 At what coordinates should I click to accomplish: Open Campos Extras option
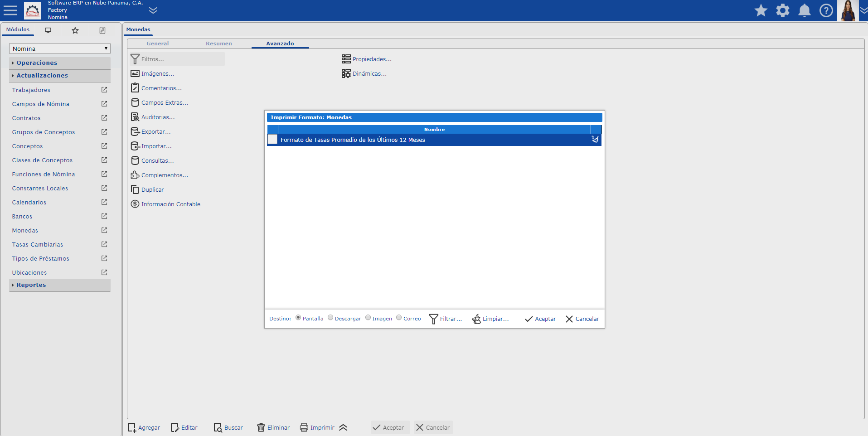[x=160, y=103]
